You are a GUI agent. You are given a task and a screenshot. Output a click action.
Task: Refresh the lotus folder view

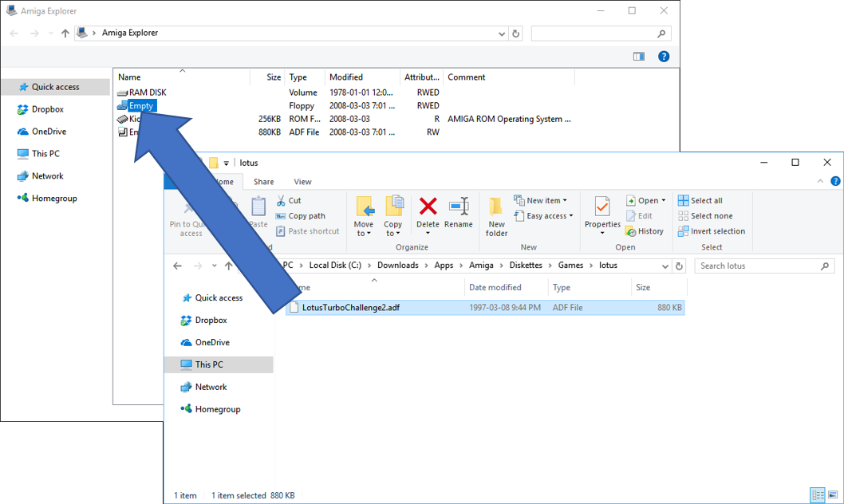point(680,266)
